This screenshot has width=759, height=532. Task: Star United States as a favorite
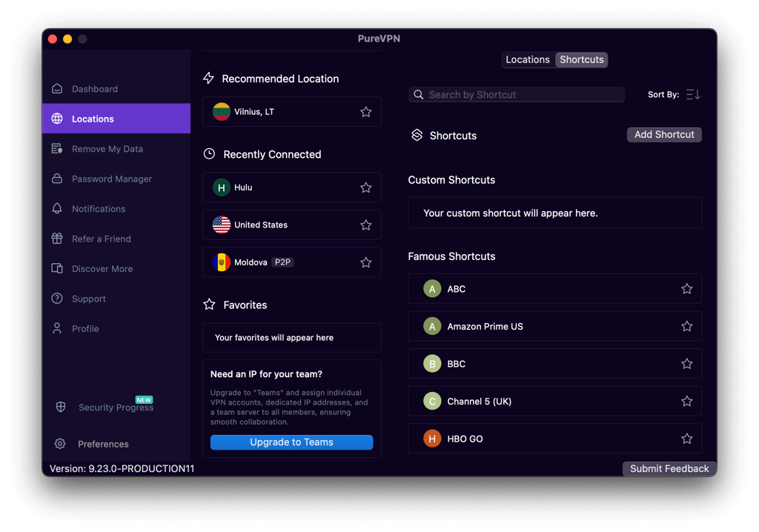pos(366,225)
